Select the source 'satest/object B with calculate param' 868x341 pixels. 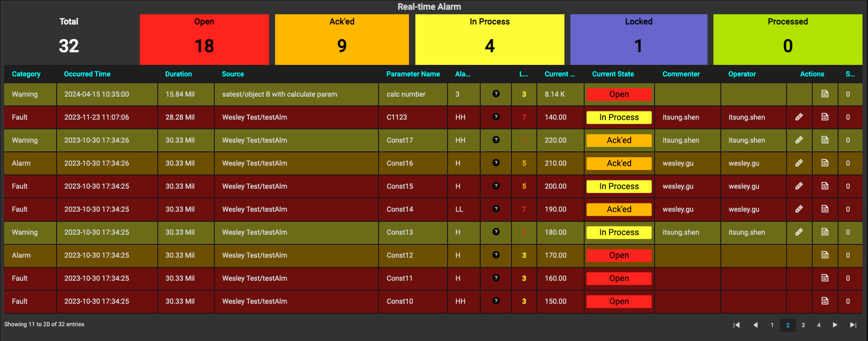click(280, 94)
